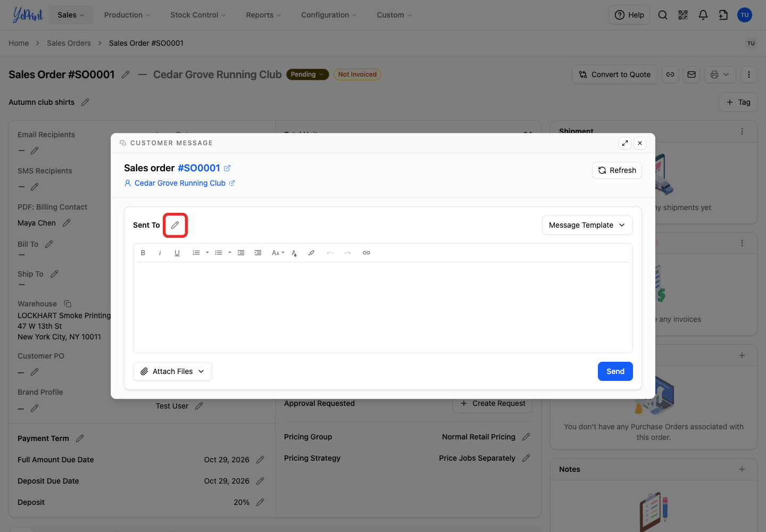Toggle bold formatting in message editor
Image resolution: width=766 pixels, height=532 pixels.
(143, 253)
